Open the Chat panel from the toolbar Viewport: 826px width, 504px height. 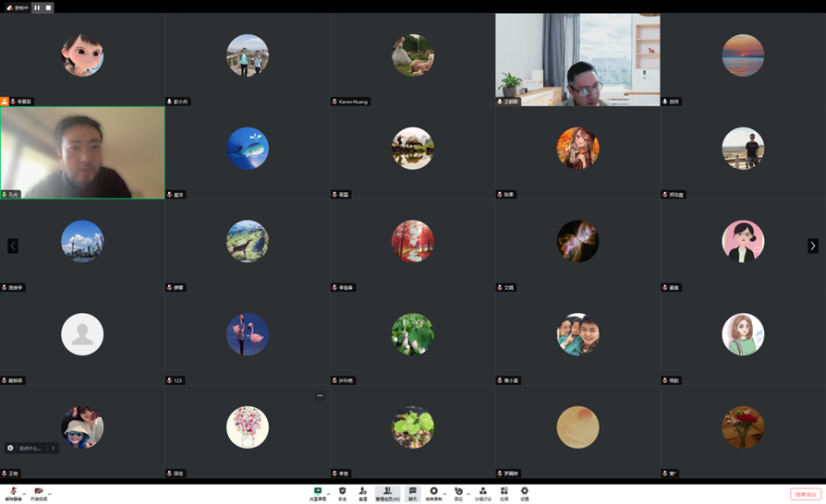pos(413,493)
